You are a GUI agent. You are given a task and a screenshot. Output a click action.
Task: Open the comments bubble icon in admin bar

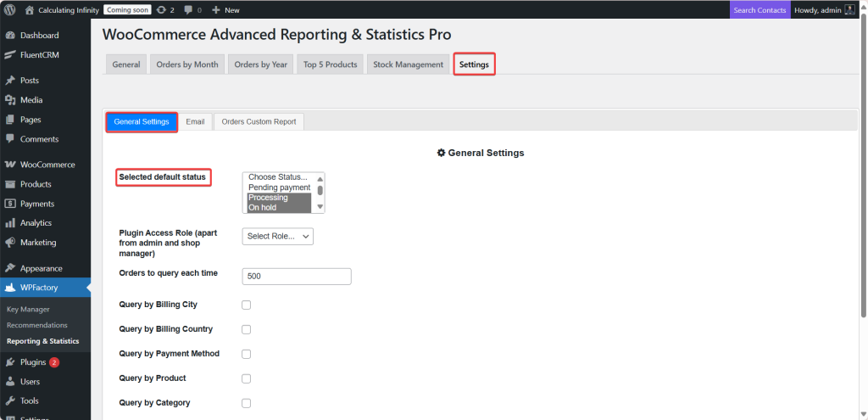[x=188, y=10]
